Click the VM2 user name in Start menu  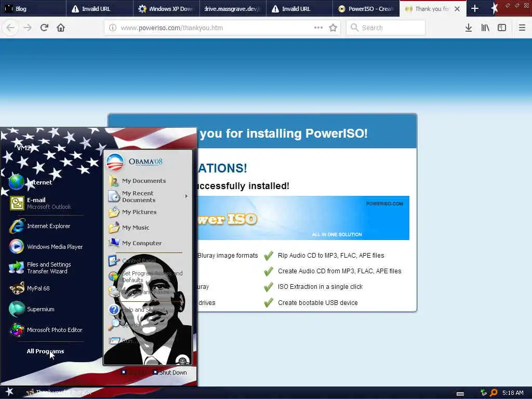(x=24, y=148)
